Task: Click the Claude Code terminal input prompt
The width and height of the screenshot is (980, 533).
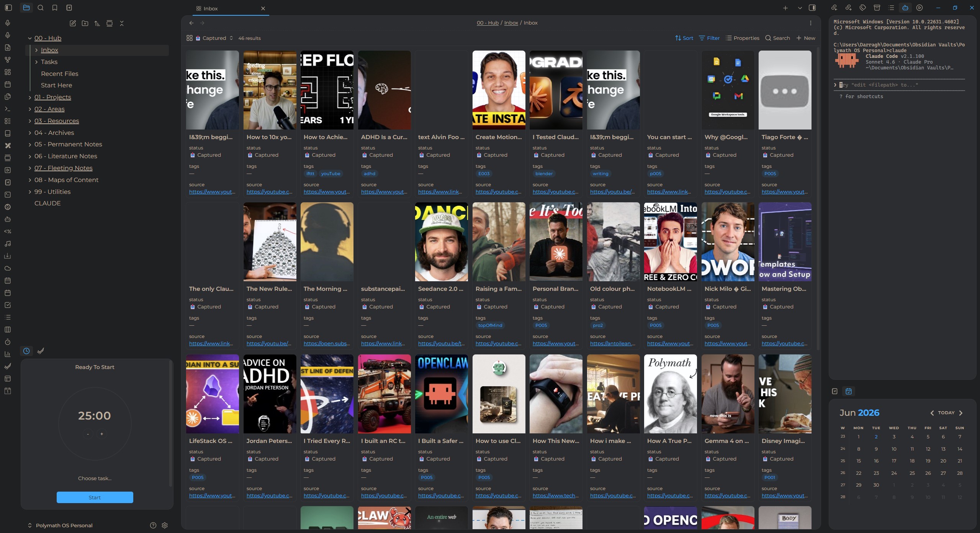Action: [899, 85]
